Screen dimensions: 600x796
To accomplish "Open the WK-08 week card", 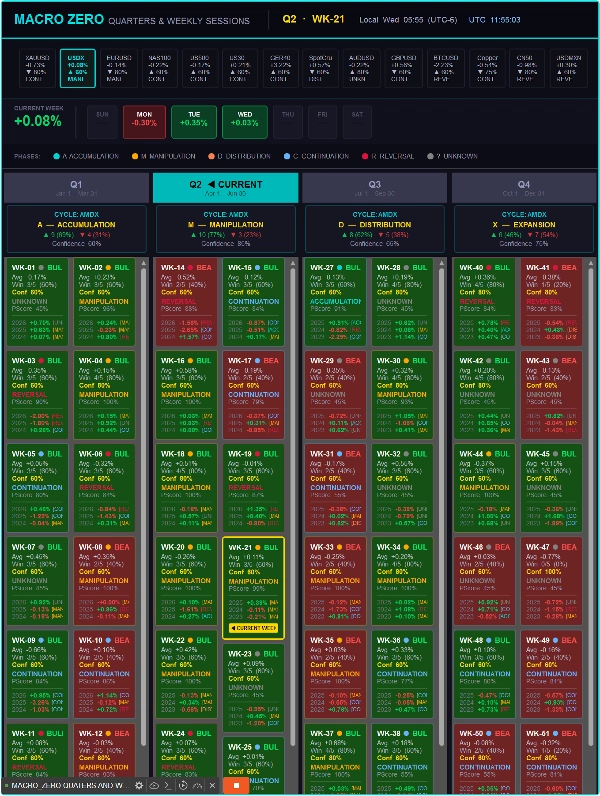I will click(x=104, y=581).
